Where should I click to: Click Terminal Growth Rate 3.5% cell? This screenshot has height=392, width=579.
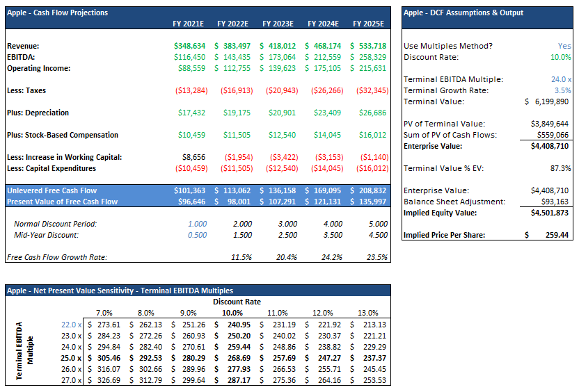point(562,90)
